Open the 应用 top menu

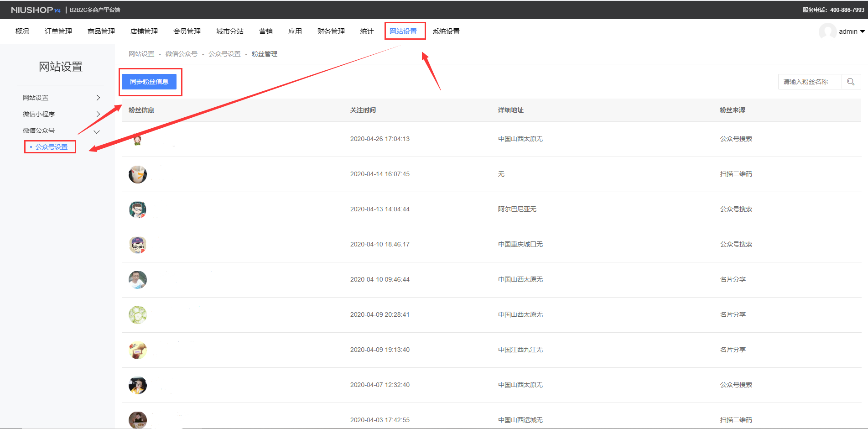[295, 31]
